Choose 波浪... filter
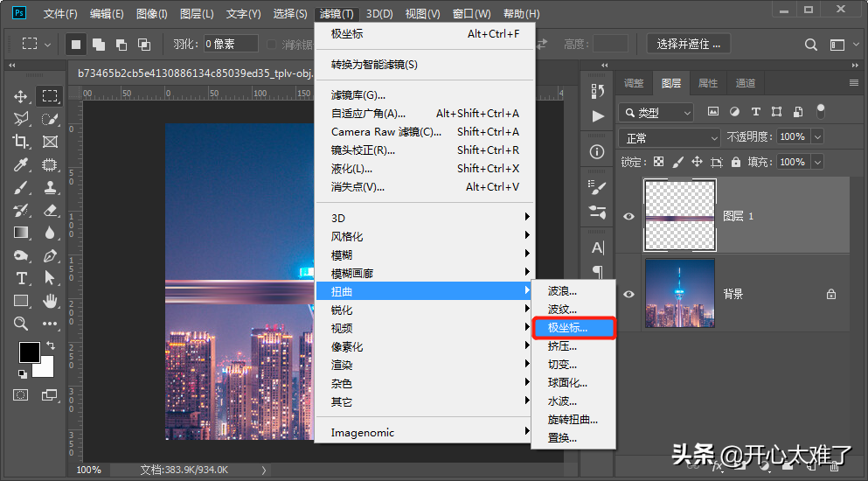 [573, 291]
